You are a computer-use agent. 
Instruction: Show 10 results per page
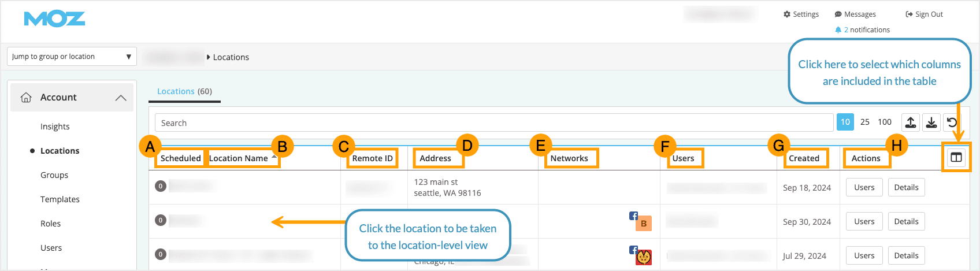tap(845, 122)
